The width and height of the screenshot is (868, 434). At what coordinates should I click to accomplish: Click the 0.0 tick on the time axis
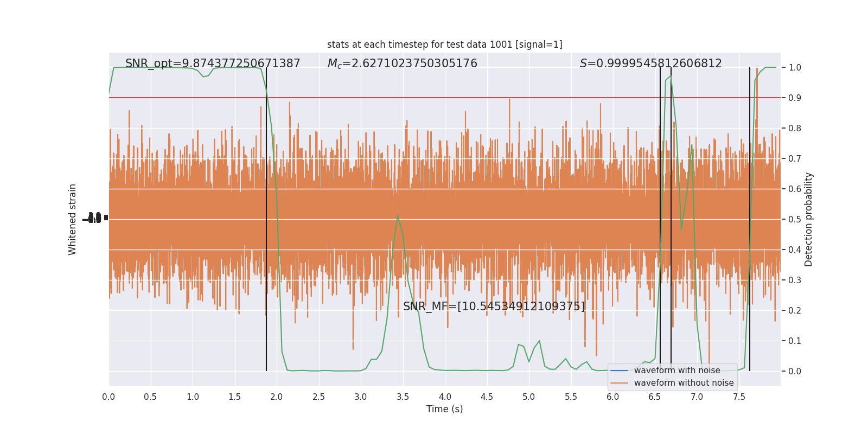[x=108, y=397]
